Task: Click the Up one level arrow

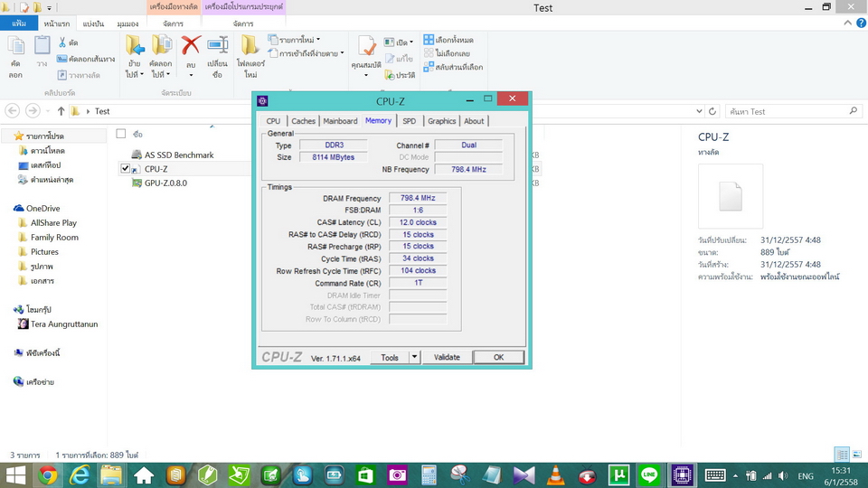Action: tap(61, 110)
